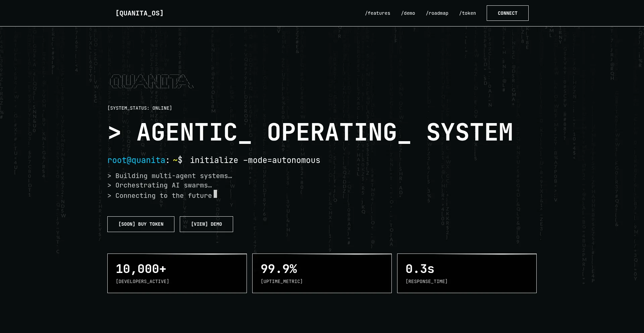644x333 pixels.
Task: Click the [QUANITA_OS] header logo
Action: tap(139, 13)
